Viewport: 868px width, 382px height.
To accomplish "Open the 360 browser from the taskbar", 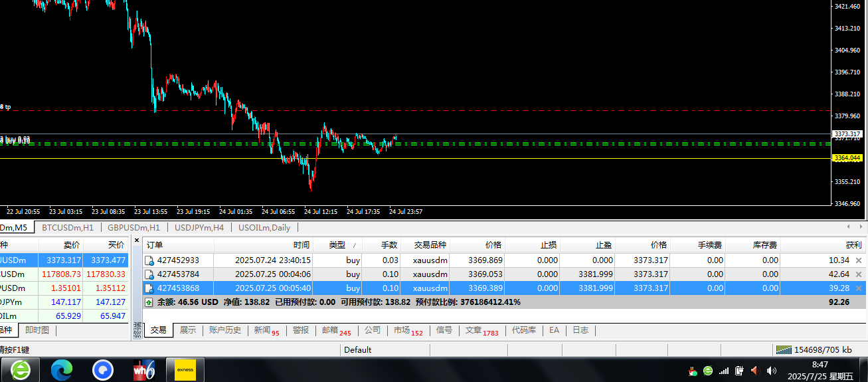I will [x=20, y=370].
